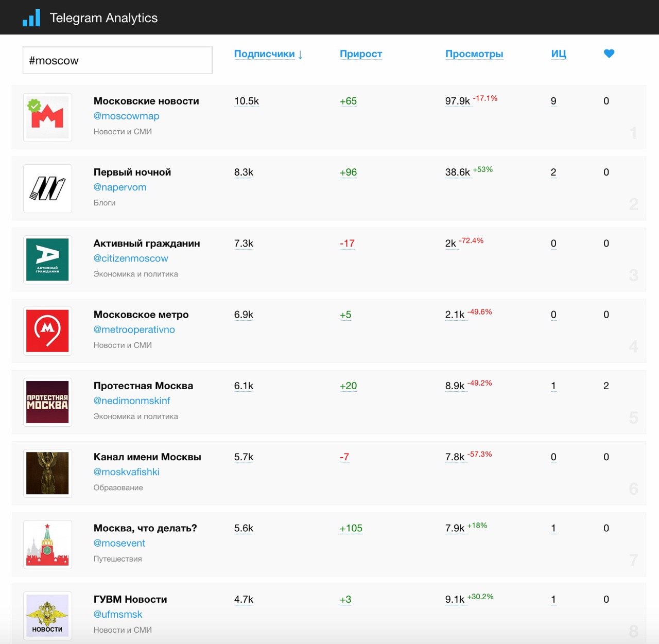The image size is (659, 644).
Task: Click 5.6k subscribers value
Action: [x=244, y=528]
